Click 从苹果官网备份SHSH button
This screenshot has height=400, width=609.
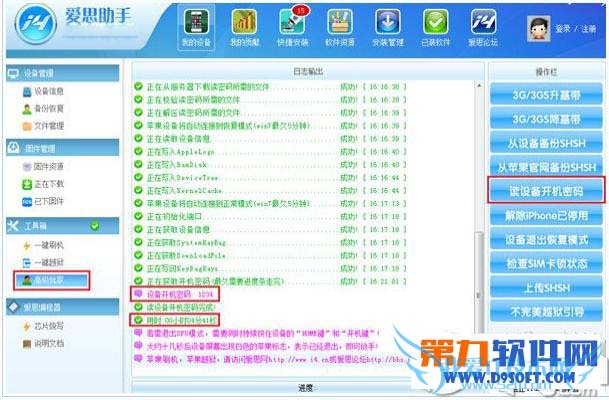pyautogui.click(x=546, y=167)
